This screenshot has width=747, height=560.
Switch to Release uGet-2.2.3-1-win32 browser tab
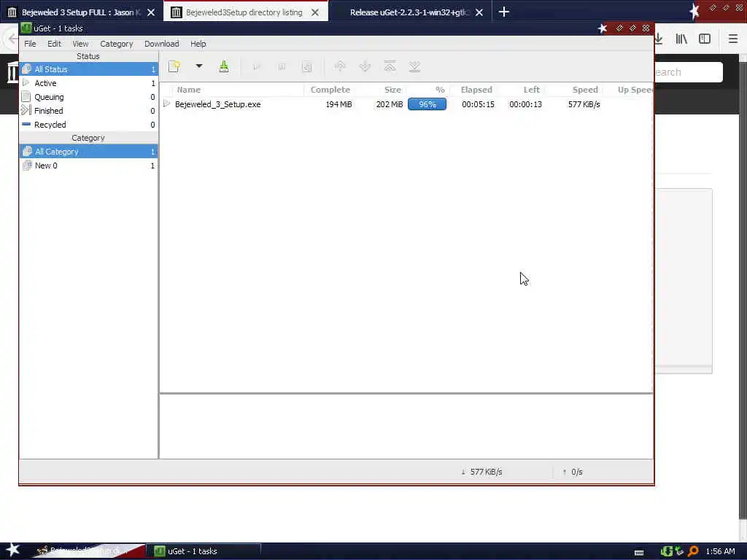pyautogui.click(x=409, y=12)
